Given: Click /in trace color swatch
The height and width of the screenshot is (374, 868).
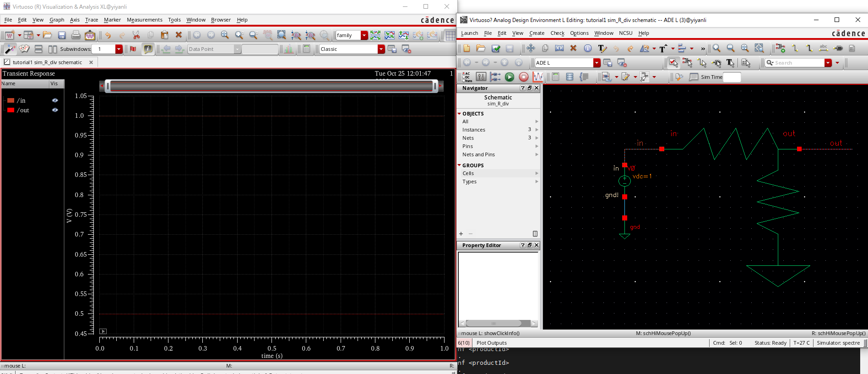Looking at the screenshot, I should coord(11,100).
